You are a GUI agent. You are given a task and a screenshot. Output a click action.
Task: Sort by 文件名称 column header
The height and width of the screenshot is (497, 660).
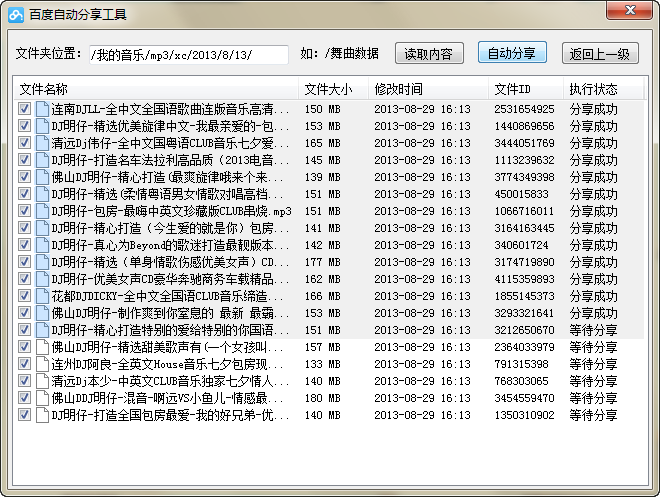pos(155,89)
